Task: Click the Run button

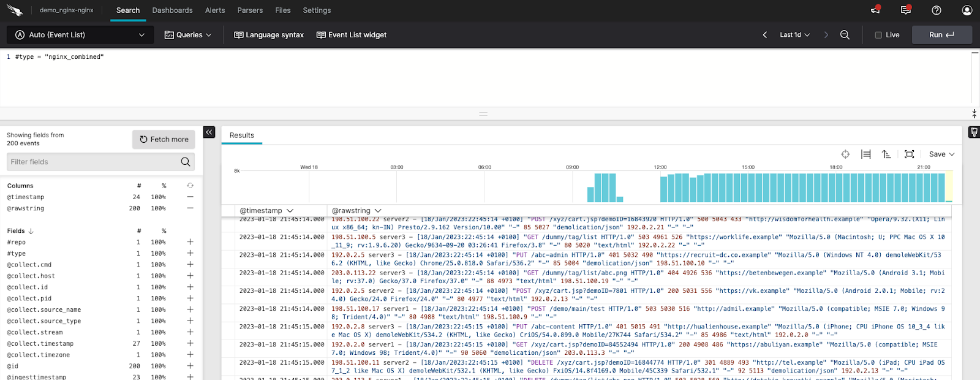Action: [942, 35]
